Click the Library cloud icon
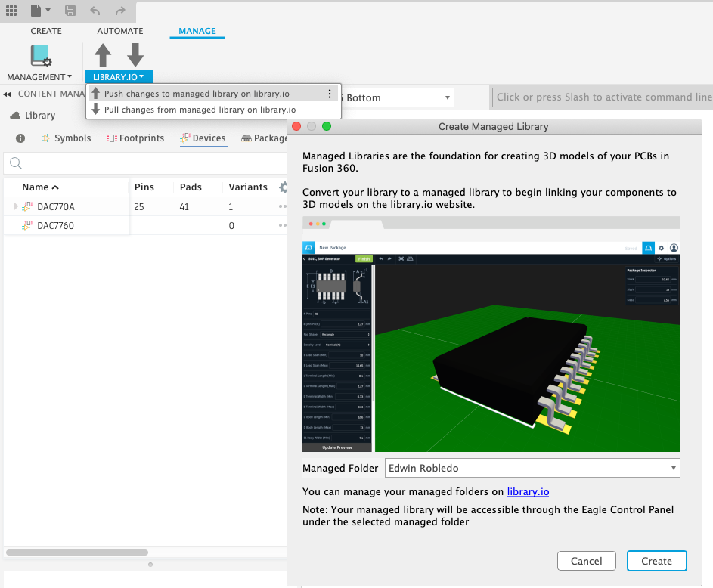 coord(15,116)
